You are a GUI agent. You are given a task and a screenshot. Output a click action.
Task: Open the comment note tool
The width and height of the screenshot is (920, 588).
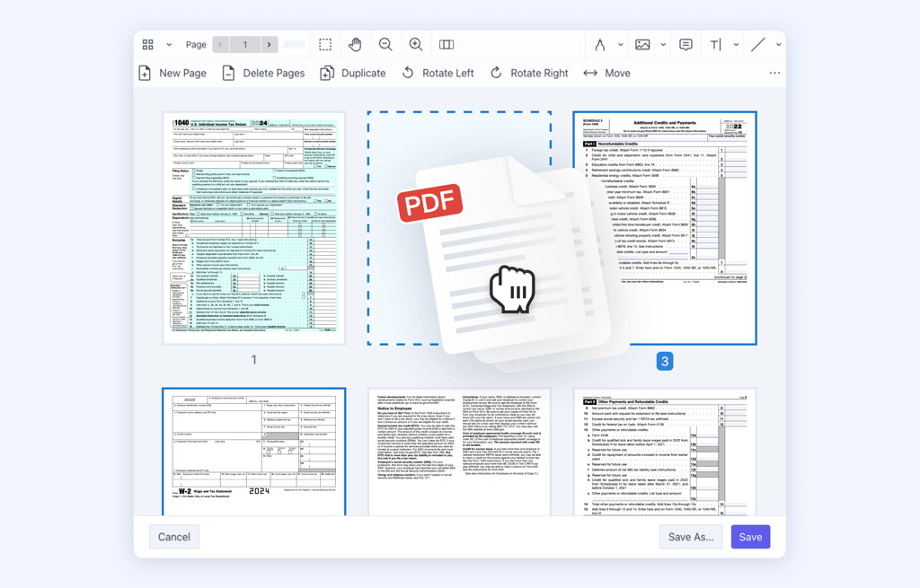click(x=686, y=45)
